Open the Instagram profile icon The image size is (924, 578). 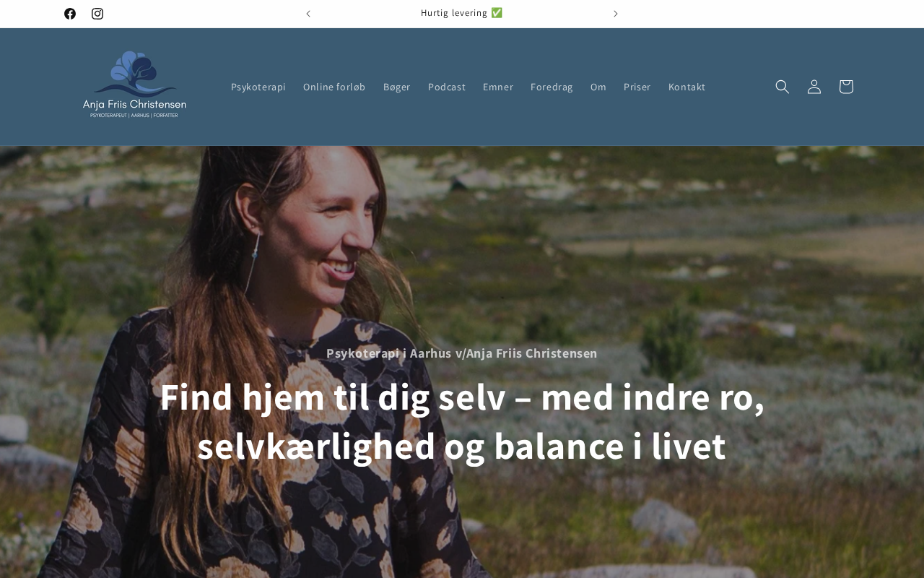point(97,14)
